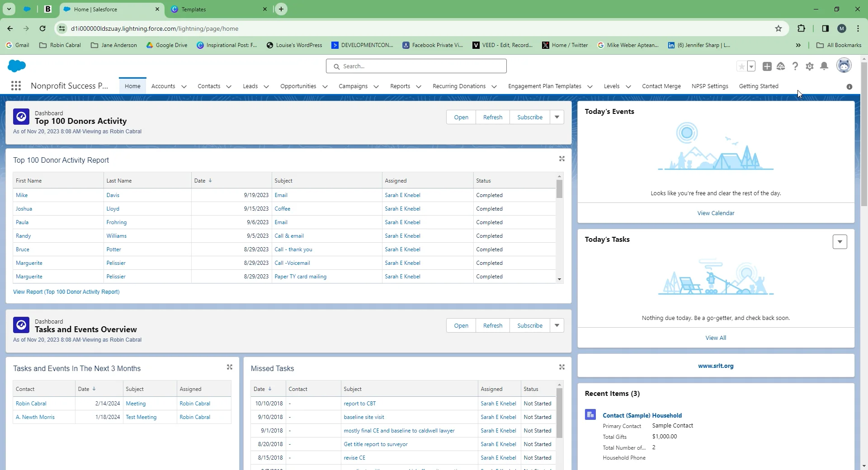This screenshot has height=470, width=868.
Task: Open the Notifications bell
Action: click(824, 66)
